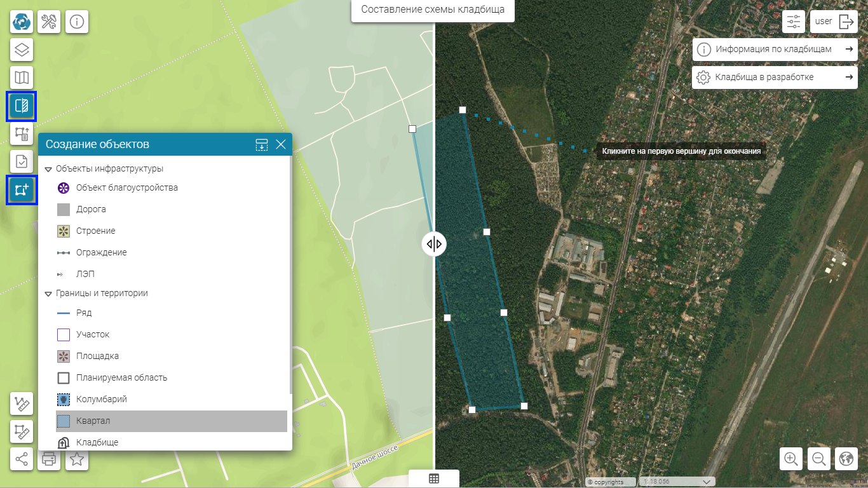The width and height of the screenshot is (868, 488).
Task: Click the basemap map icon
Action: (22, 78)
